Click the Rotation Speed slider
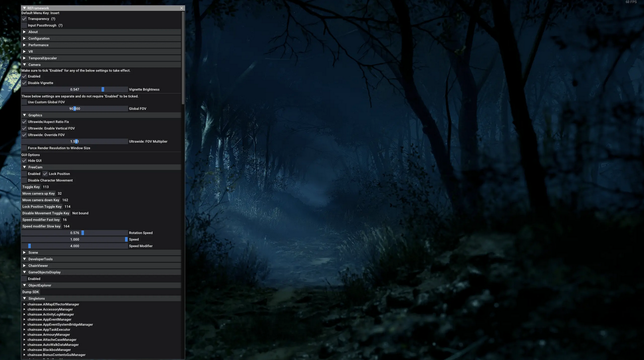This screenshot has width=644, height=360. coord(75,233)
